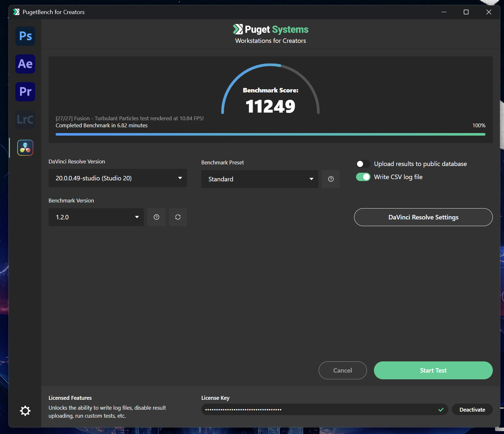Focus the License Key input field

(325, 410)
